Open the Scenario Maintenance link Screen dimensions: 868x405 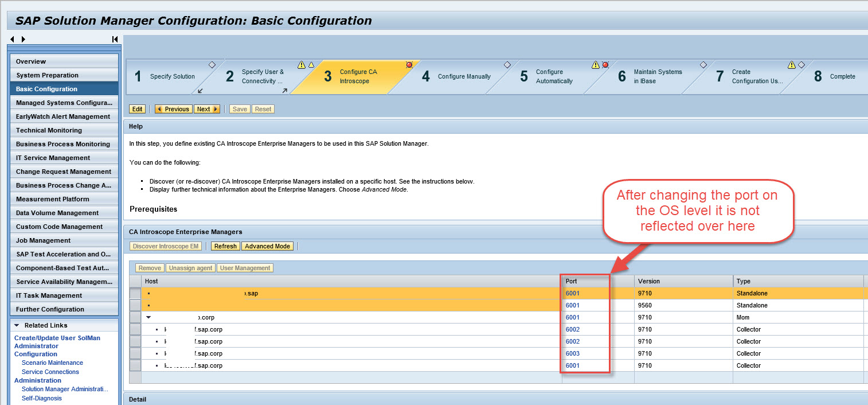pos(52,363)
